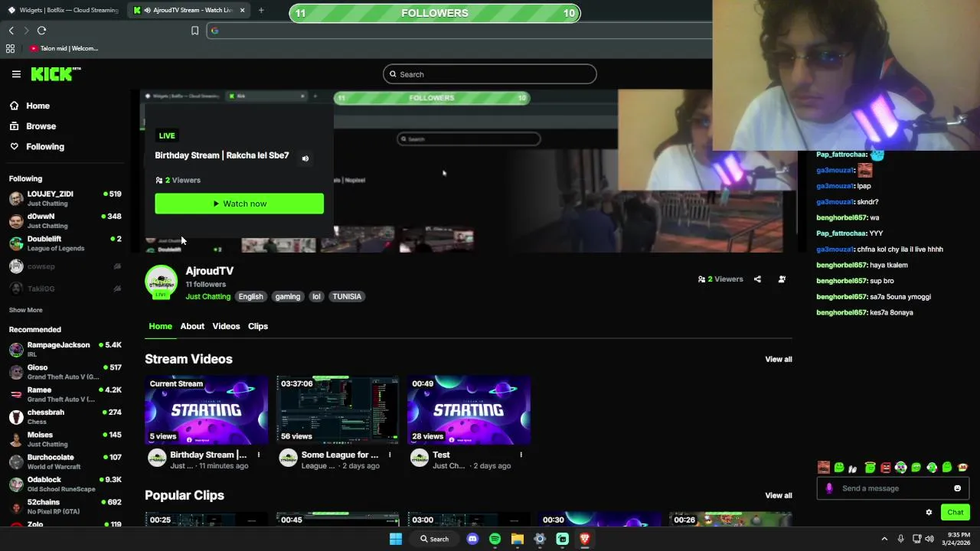The width and height of the screenshot is (980, 551).
Task: Switch to the channel About tab
Action: tap(192, 326)
